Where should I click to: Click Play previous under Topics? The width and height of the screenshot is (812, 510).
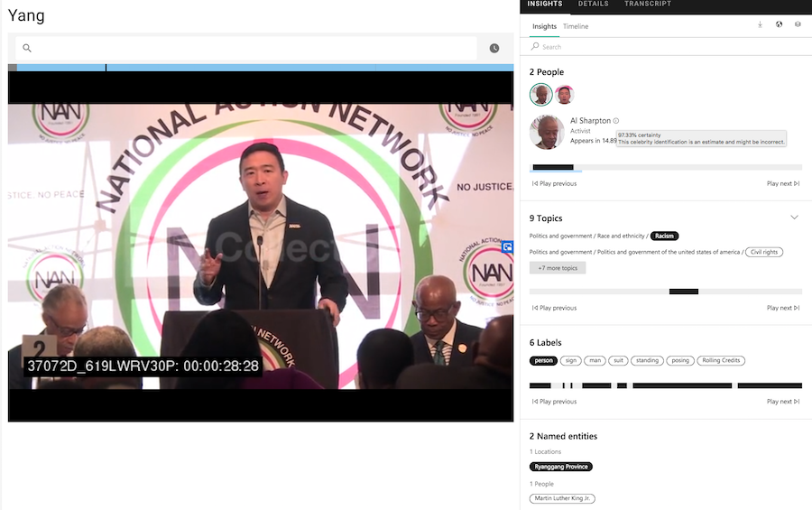pos(554,308)
